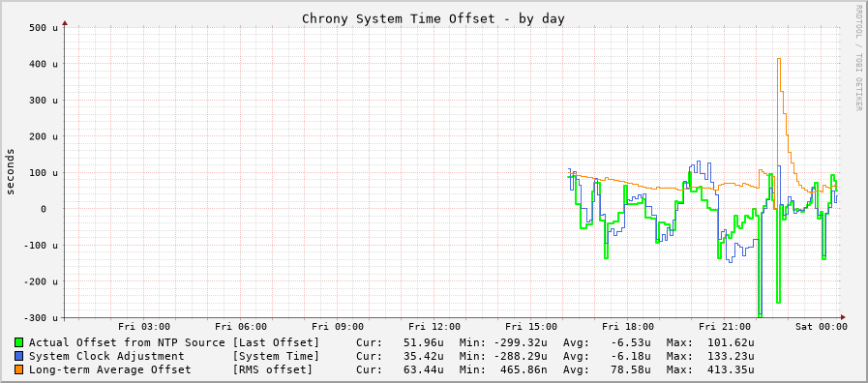Click the blue System Clock Adjustment swatch

point(18,357)
